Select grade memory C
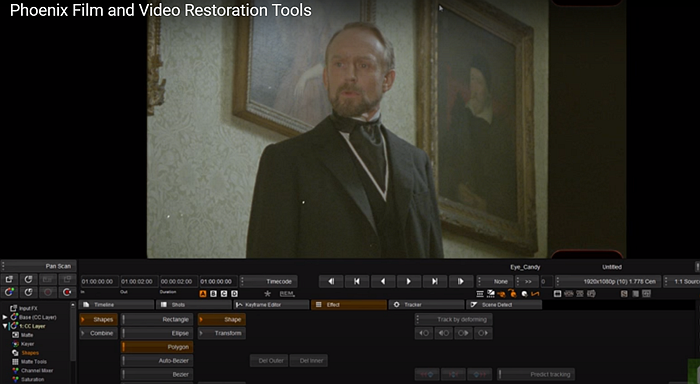The height and width of the screenshot is (384, 700). [224, 294]
